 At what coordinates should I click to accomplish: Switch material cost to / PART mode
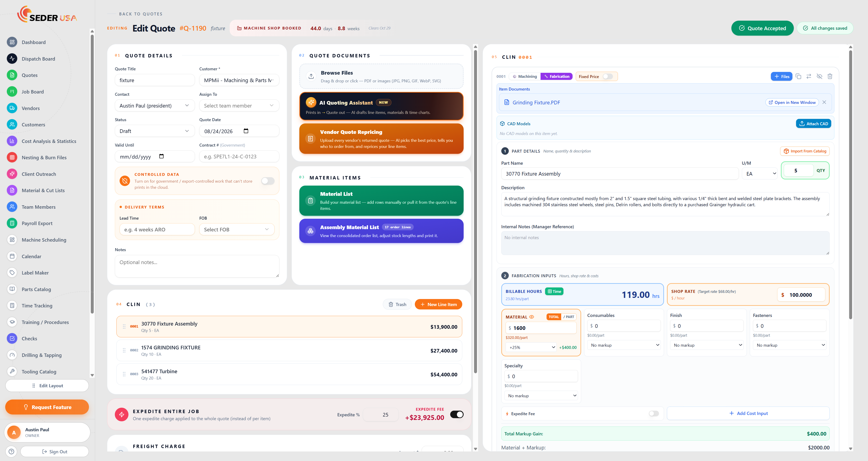pyautogui.click(x=569, y=317)
